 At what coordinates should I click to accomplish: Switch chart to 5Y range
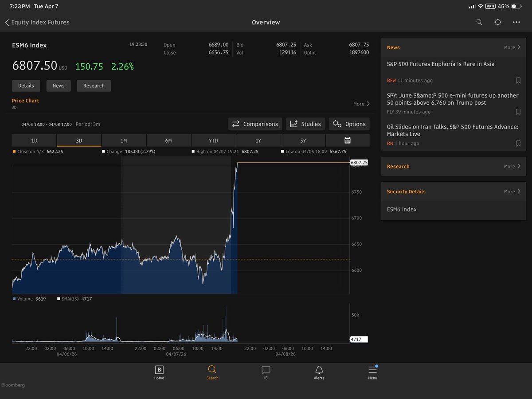click(303, 141)
